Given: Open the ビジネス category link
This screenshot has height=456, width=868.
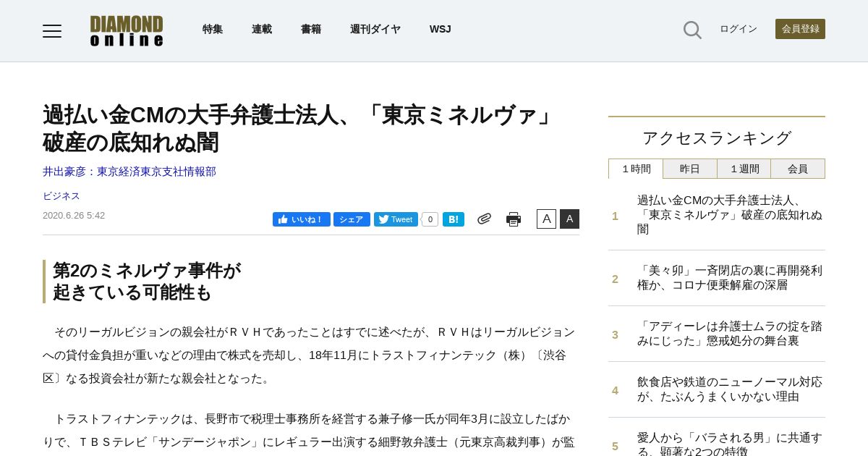Looking at the screenshot, I should click(x=61, y=196).
